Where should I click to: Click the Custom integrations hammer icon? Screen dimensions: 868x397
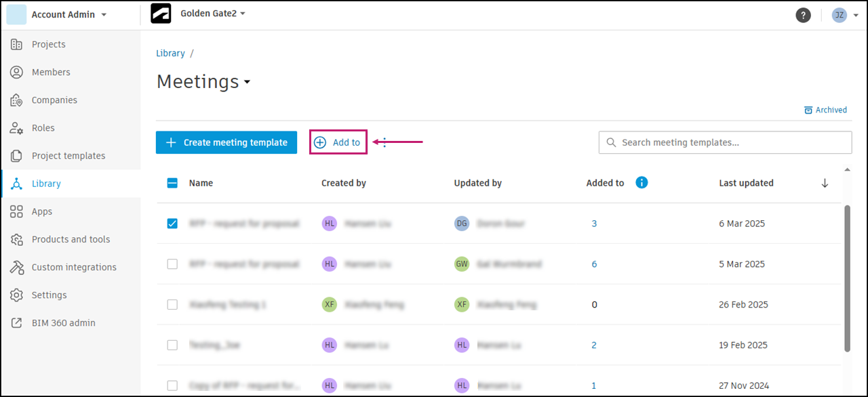tap(17, 268)
